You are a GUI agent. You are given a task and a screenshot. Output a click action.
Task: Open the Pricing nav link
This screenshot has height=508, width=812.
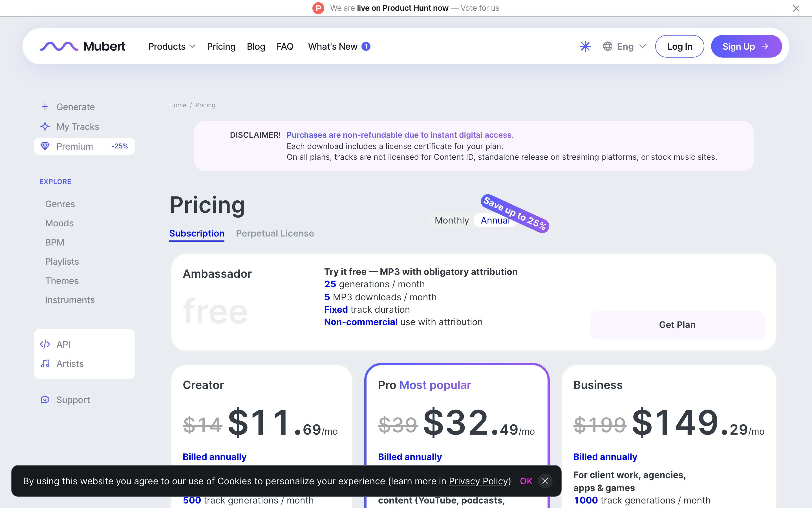click(221, 46)
